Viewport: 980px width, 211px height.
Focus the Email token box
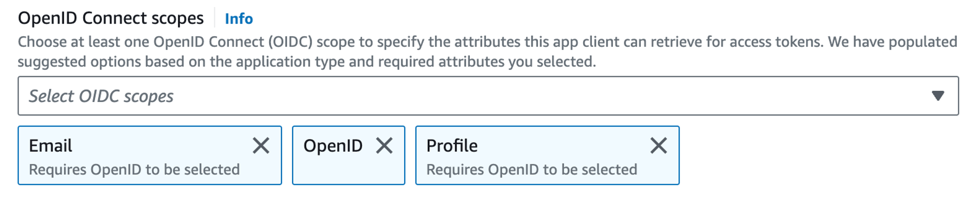point(150,156)
